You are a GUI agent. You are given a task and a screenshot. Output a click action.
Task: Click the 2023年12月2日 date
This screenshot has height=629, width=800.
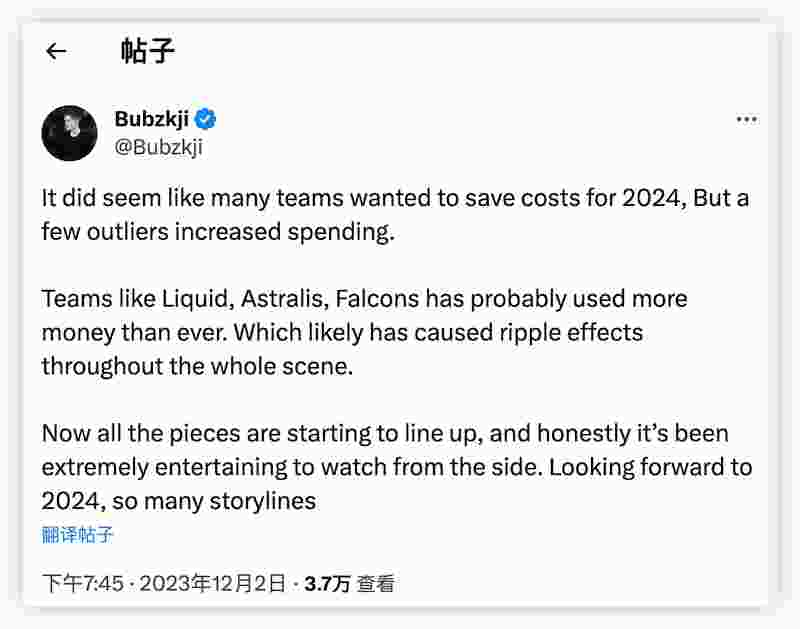coord(212,583)
